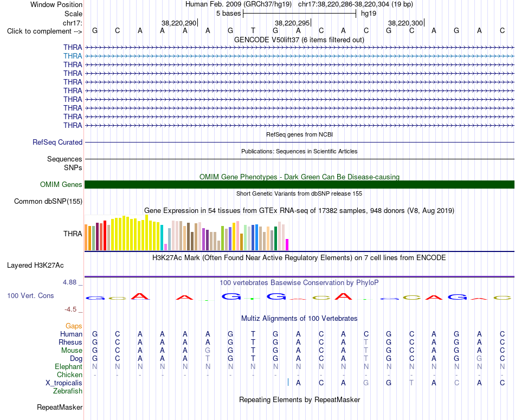Click '100 vertebrates Basewise Conservation by PhyloP' title
The image size is (515, 420).
[299, 283]
